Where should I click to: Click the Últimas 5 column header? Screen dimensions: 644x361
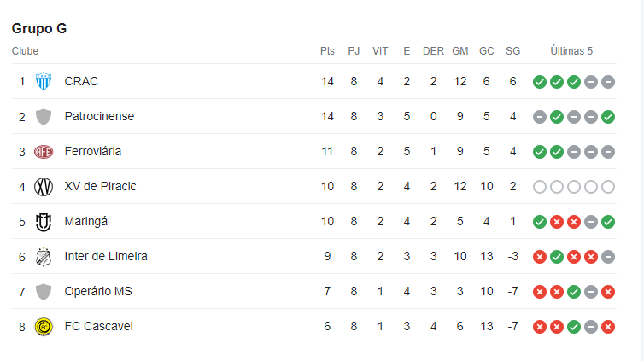[571, 51]
